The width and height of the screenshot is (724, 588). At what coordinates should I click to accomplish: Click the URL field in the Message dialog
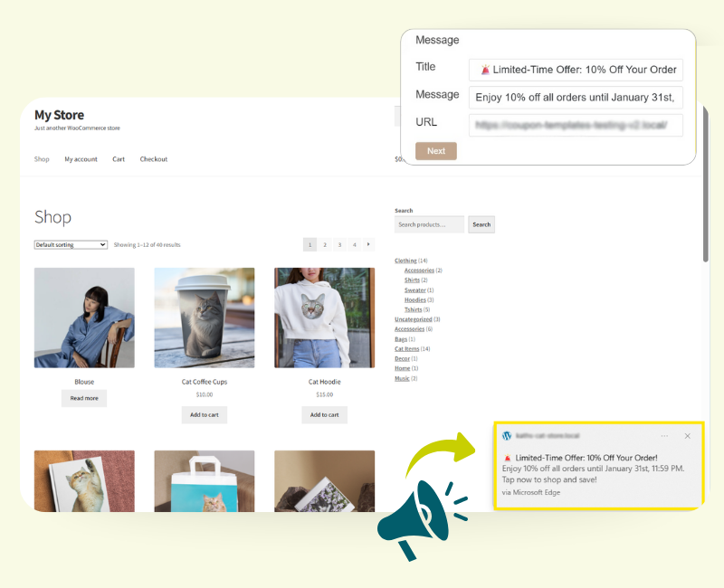576,125
